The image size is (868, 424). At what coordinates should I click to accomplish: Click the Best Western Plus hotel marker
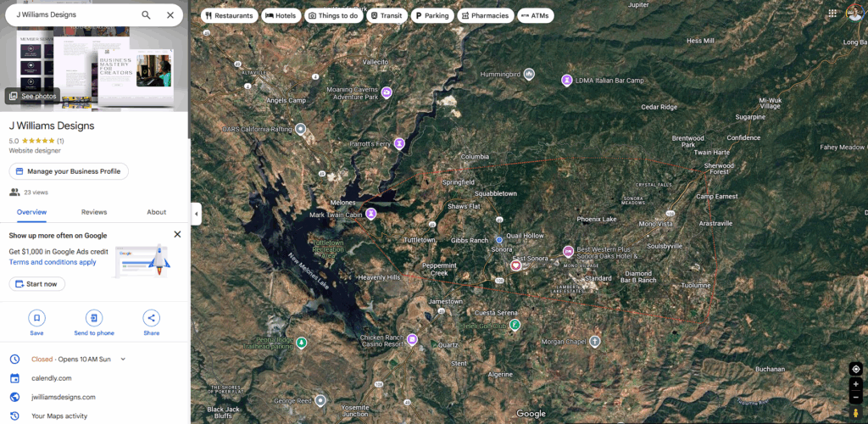coord(568,252)
